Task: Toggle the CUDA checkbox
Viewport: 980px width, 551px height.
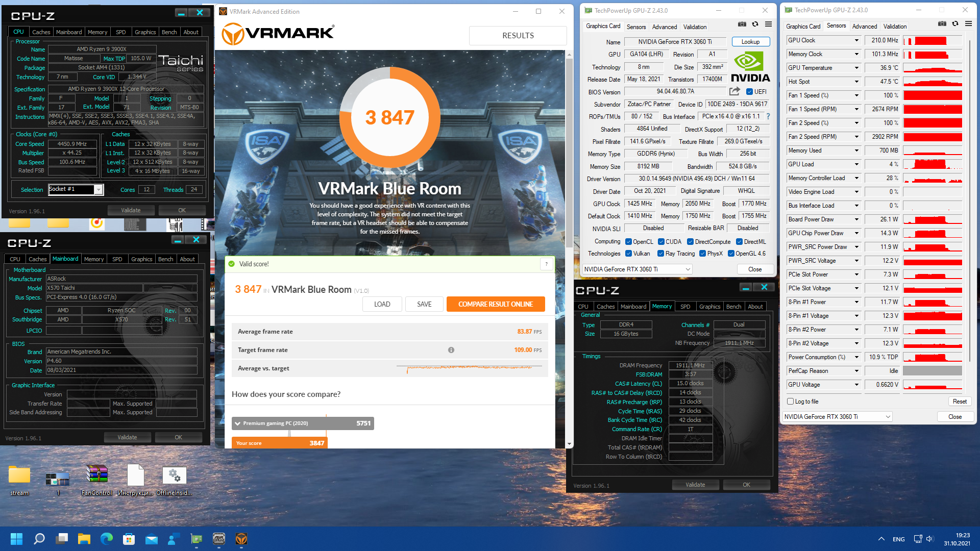Action: [x=661, y=242]
